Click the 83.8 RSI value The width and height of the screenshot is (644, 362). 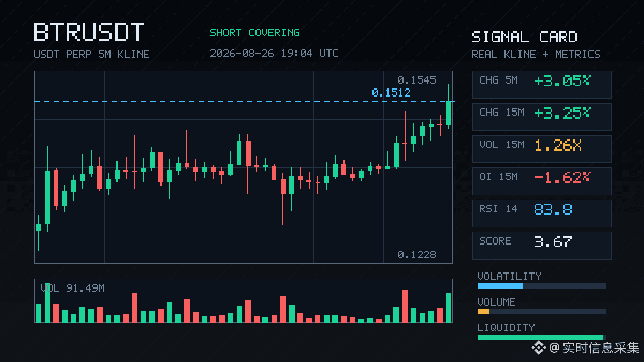pos(553,210)
